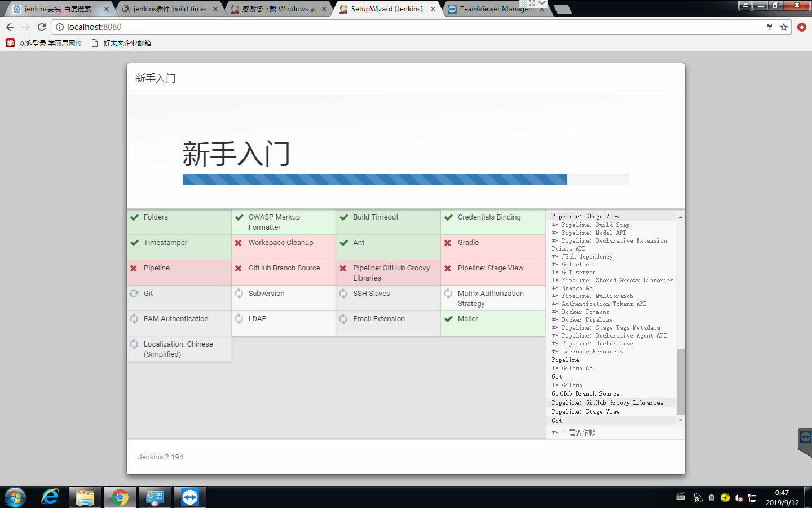This screenshot has width=812, height=508.
Task: Close the SetupWizard [Jenkins] tab
Action: tap(433, 9)
